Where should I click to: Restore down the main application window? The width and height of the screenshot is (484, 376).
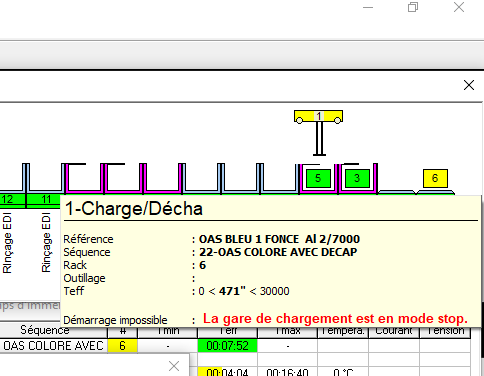click(413, 7)
